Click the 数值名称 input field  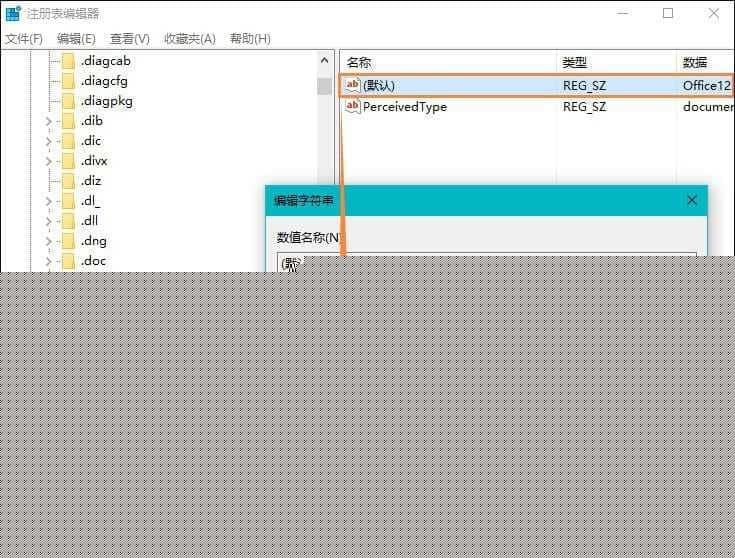[487, 263]
